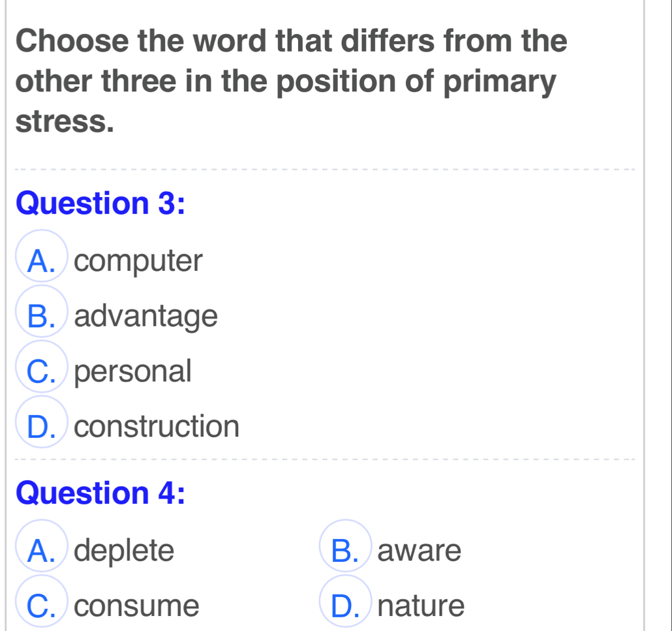Select option A circle for computer
This screenshot has height=631, width=672.
coord(43,262)
